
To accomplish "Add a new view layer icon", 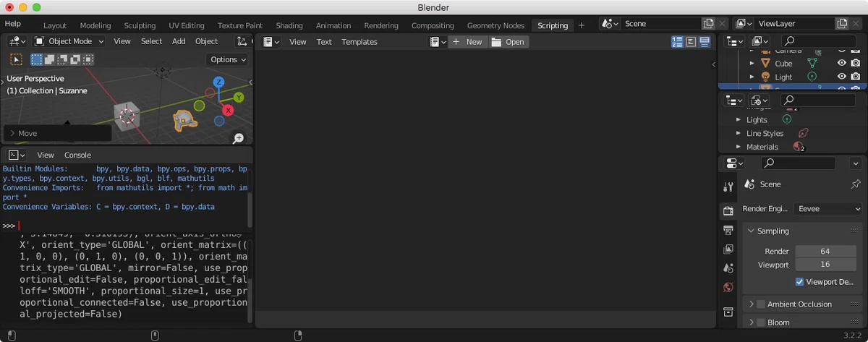I will pyautogui.click(x=842, y=24).
